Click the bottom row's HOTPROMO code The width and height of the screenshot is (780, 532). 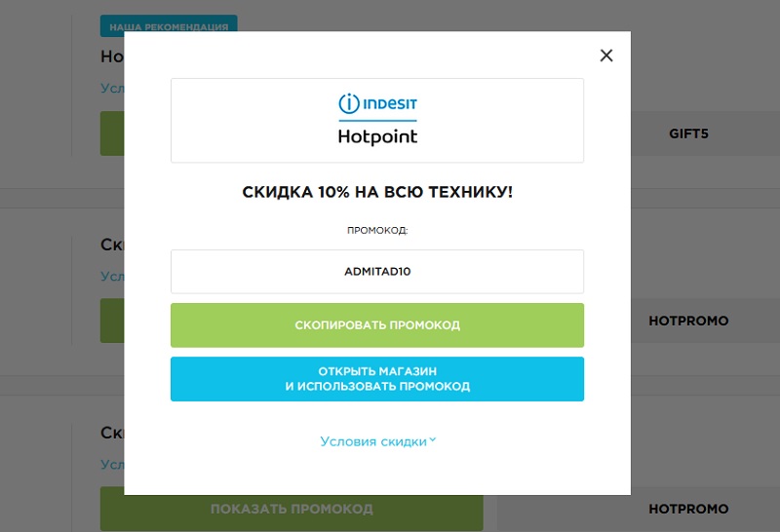coord(688,509)
